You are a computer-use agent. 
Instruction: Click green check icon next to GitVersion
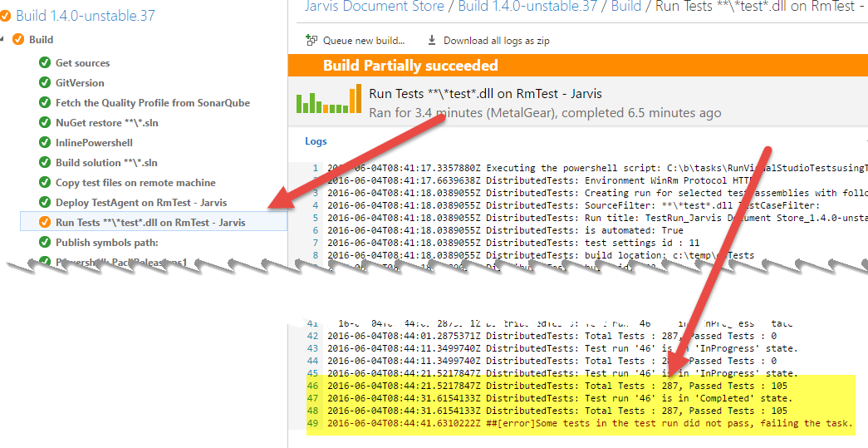pyautogui.click(x=45, y=82)
